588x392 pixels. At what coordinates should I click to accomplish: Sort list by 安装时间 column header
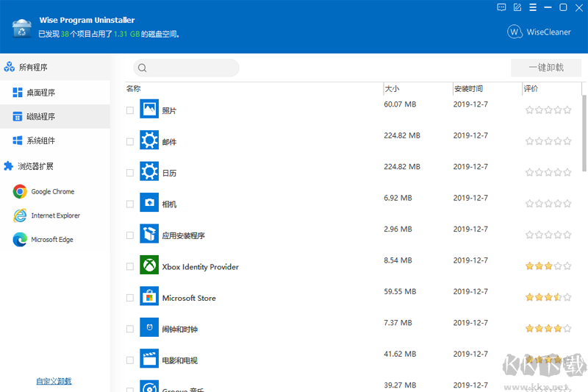coord(468,88)
